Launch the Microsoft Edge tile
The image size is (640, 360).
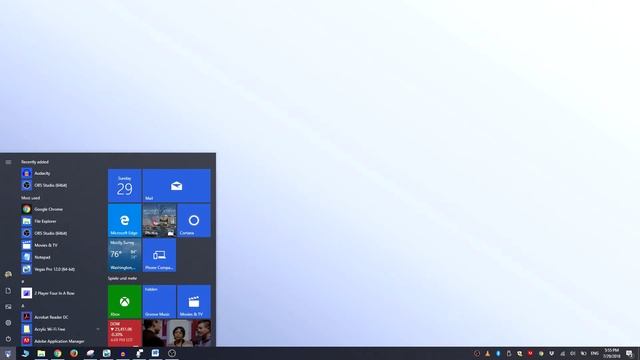(124, 220)
